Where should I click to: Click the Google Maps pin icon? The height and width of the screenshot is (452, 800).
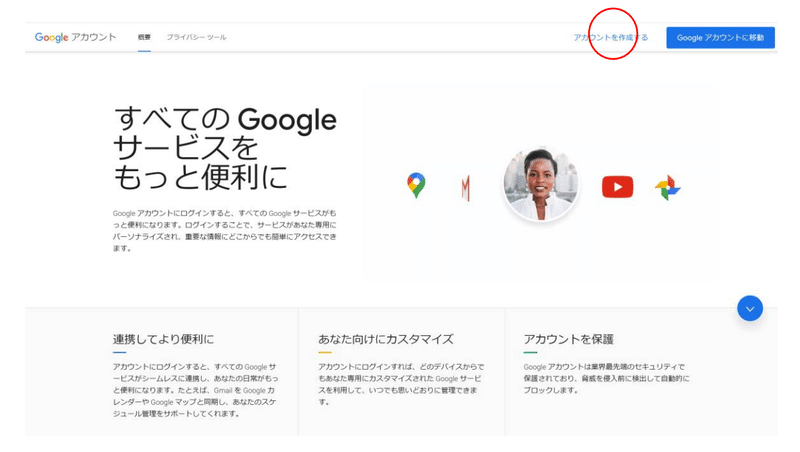coord(416,185)
